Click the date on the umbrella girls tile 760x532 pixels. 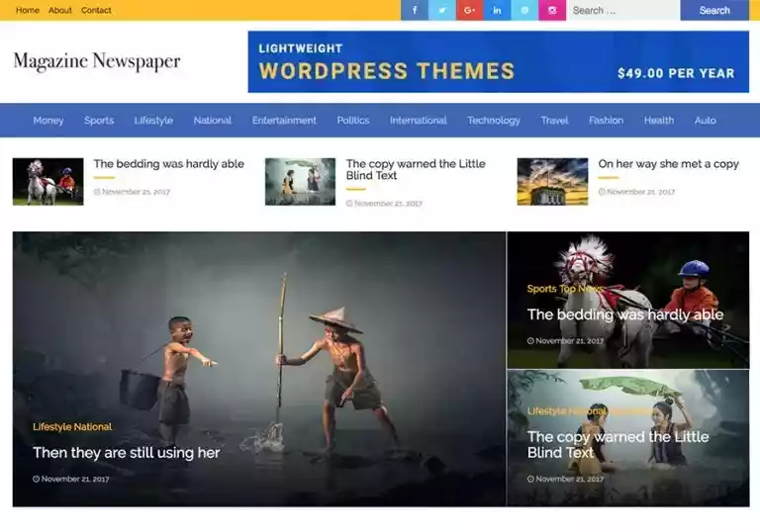pyautogui.click(x=570, y=479)
